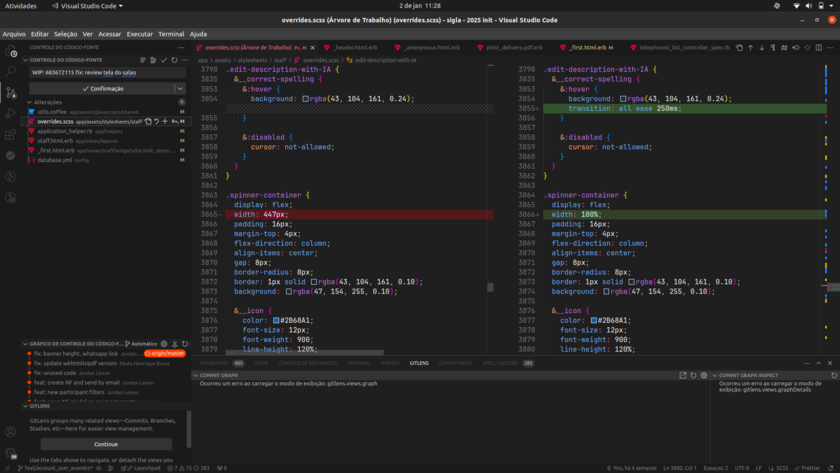
Task: Click color swatch for #2B68A1 in right editor
Action: (594, 320)
